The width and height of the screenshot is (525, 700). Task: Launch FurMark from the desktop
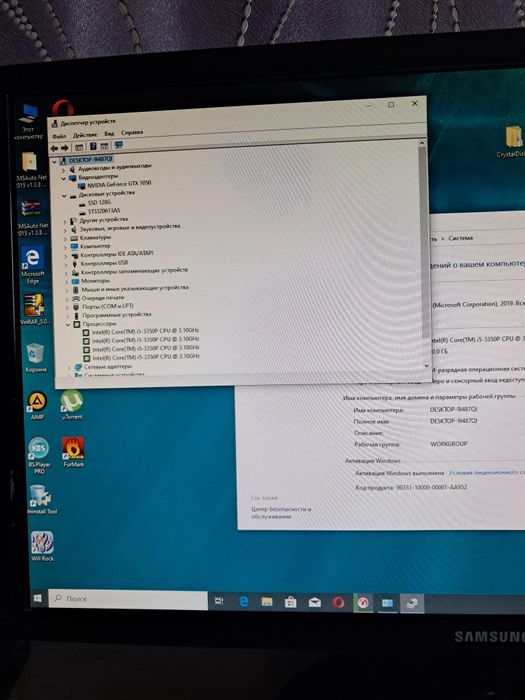pos(73,452)
